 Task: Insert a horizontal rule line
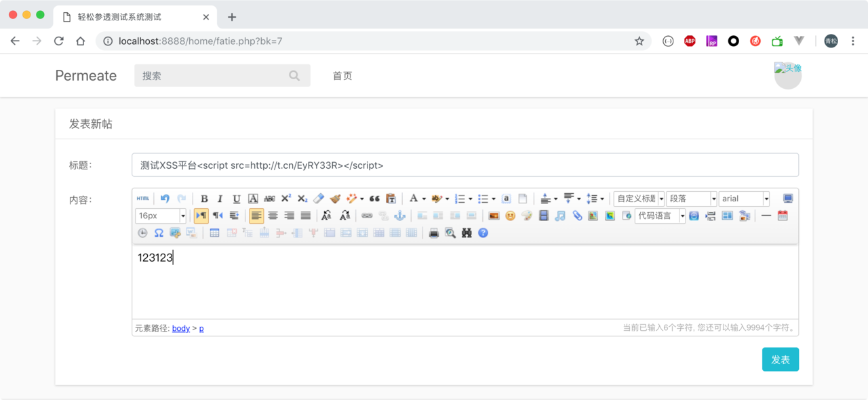pyautogui.click(x=766, y=216)
